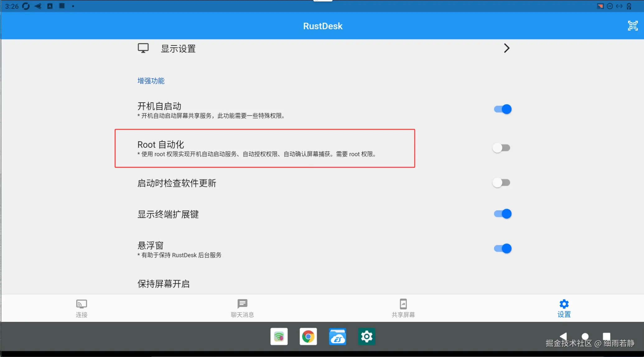The width and height of the screenshot is (644, 357).
Task: Click the 显示终端扩展键 label
Action: tap(168, 214)
